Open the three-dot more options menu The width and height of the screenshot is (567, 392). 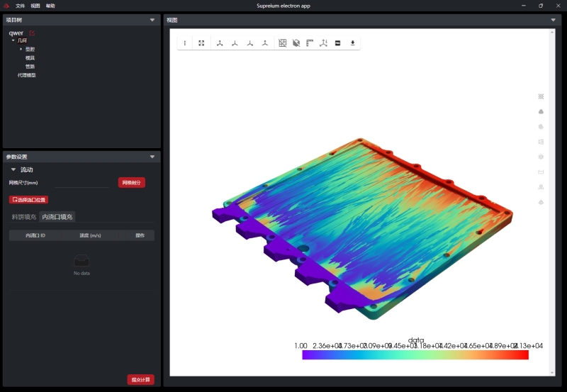click(x=185, y=43)
